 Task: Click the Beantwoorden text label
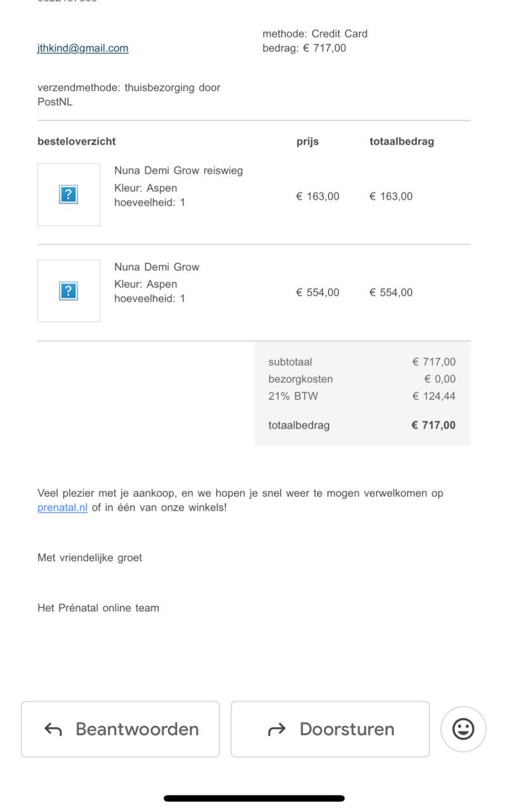137,730
